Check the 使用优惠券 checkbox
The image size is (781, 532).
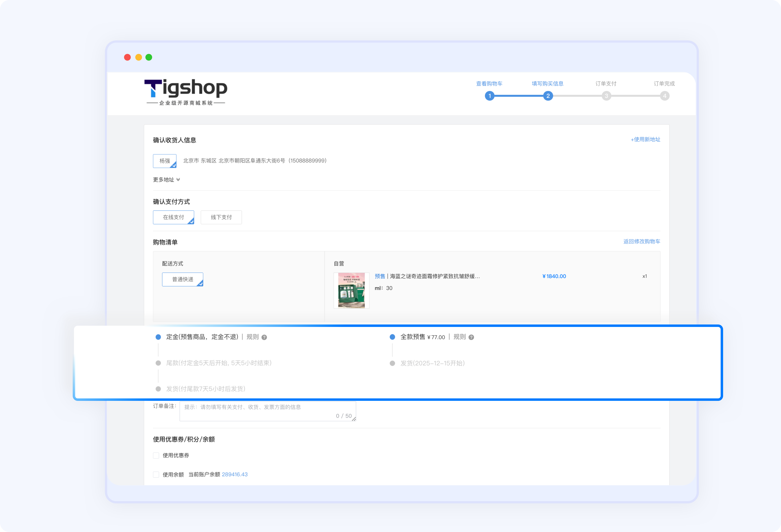click(156, 455)
